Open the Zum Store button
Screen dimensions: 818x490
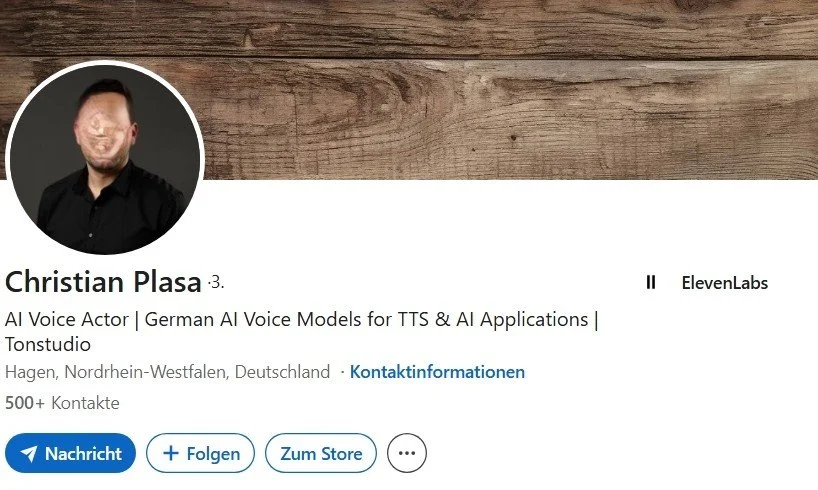pos(321,453)
